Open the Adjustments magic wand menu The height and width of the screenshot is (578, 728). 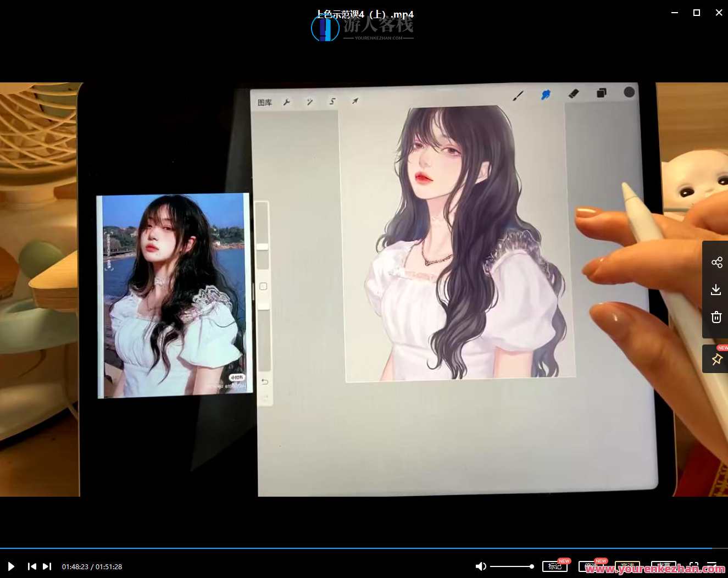coord(310,102)
